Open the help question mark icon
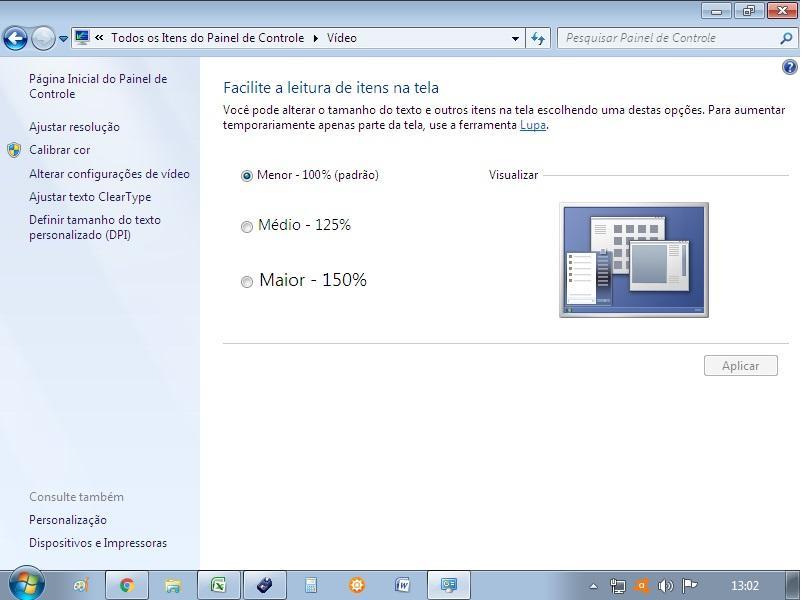Viewport: 804px width, 600px height. point(790,67)
